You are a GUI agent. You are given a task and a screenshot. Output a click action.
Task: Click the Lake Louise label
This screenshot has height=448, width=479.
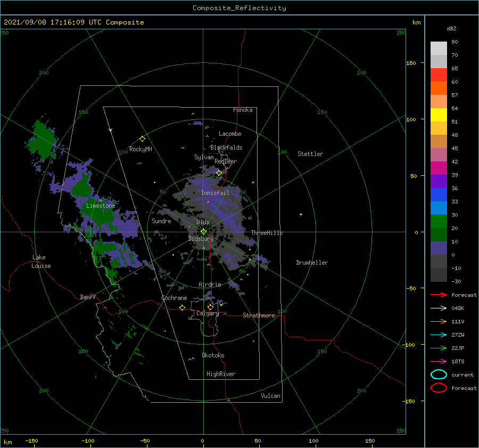[x=41, y=262]
